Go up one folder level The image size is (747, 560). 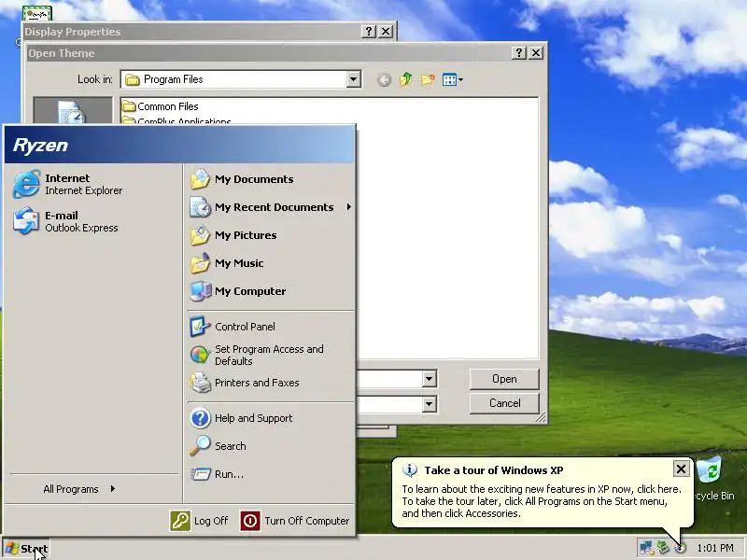(x=406, y=79)
